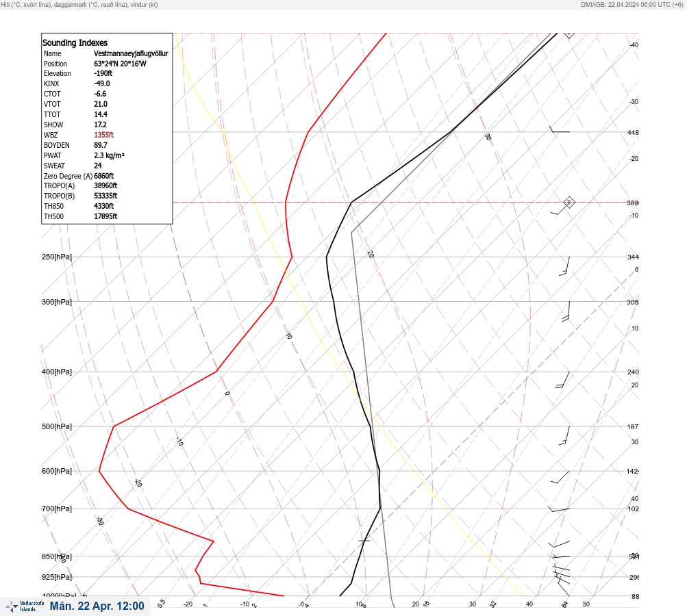Click the TROPO(B) value 53335ft
Image resolution: width=687 pixels, height=616 pixels.
[x=105, y=196]
